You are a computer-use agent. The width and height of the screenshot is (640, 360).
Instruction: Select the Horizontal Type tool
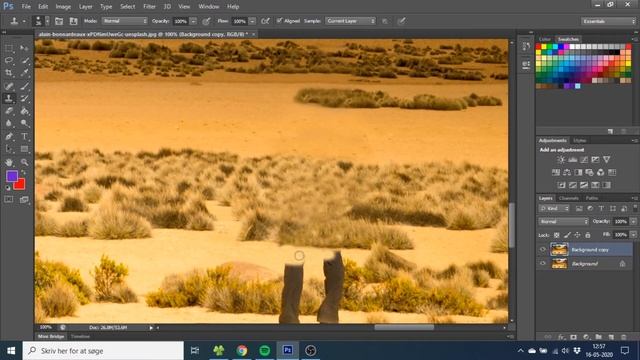[x=24, y=136]
